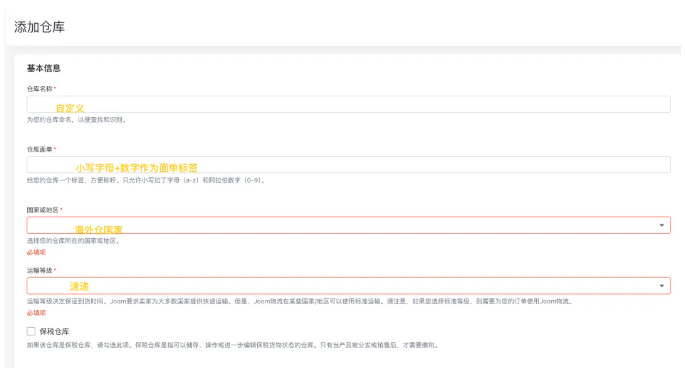Screen dimensions: 685x371
Task: Click hint text 选择您的仓库所在的国家或地区
Action: pos(73,241)
